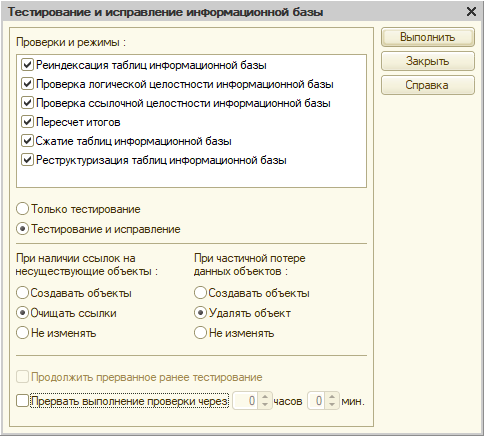Decrease minutes value with down arrow
This screenshot has width=484, height=436.
point(332,404)
